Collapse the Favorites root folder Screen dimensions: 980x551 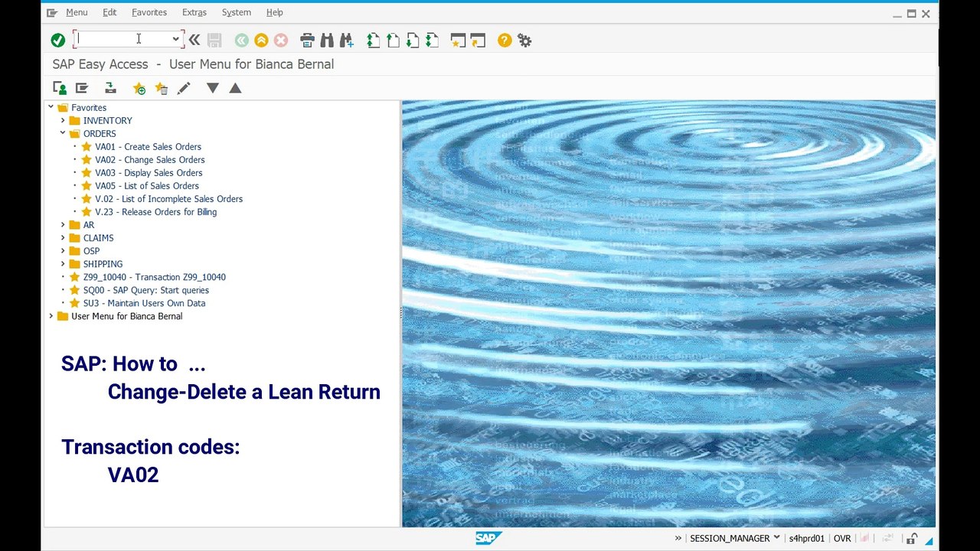[x=51, y=107]
